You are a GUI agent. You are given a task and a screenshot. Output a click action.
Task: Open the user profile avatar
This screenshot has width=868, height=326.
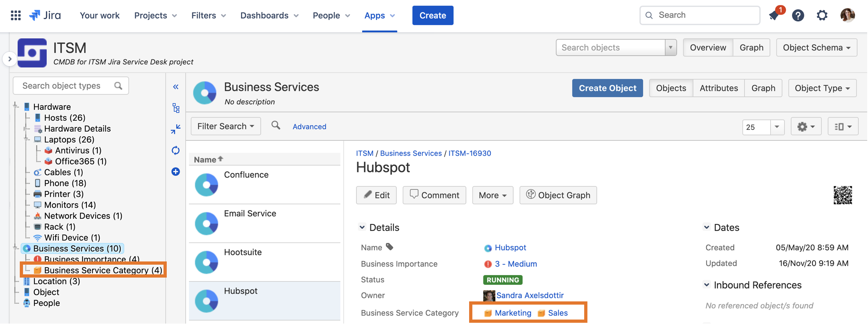pyautogui.click(x=847, y=15)
